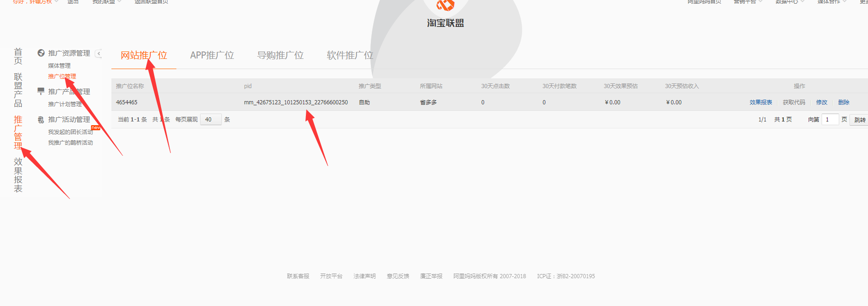Delete the row using 删除 link
868x306 pixels.
pos(843,102)
